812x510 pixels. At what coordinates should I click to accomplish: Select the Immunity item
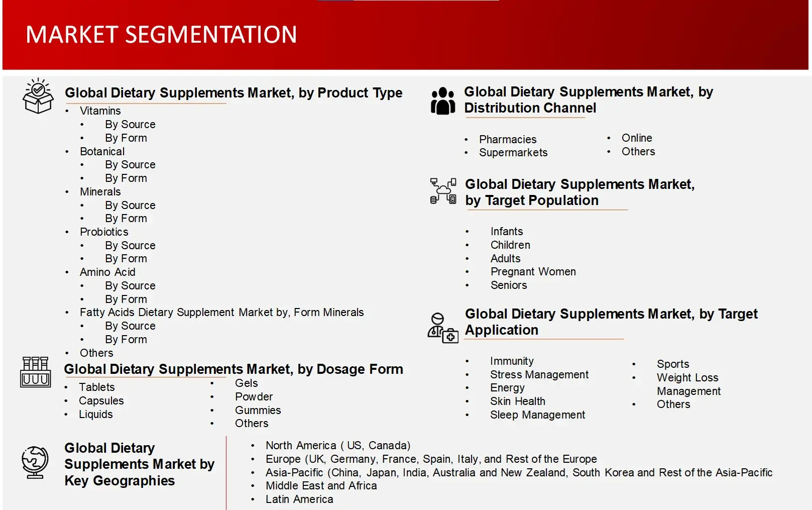point(512,361)
